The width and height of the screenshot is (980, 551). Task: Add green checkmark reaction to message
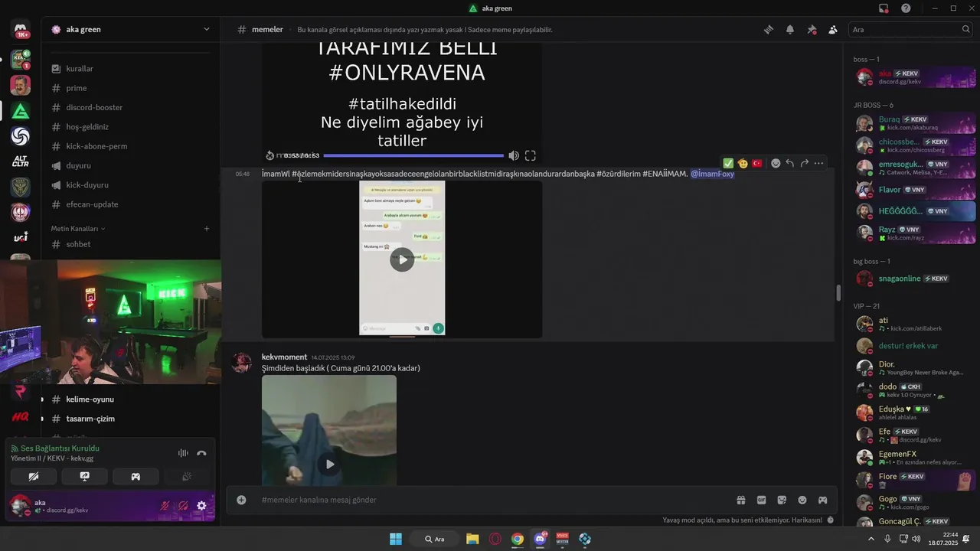(728, 163)
